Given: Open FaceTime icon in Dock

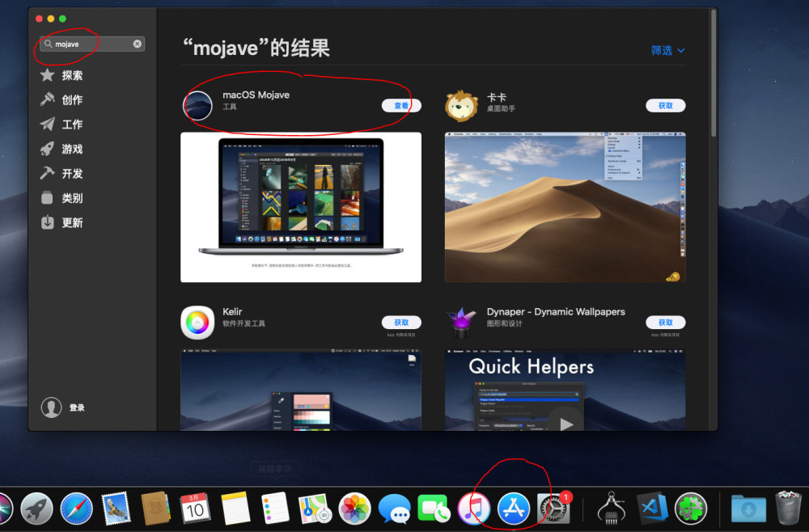Looking at the screenshot, I should click(434, 509).
